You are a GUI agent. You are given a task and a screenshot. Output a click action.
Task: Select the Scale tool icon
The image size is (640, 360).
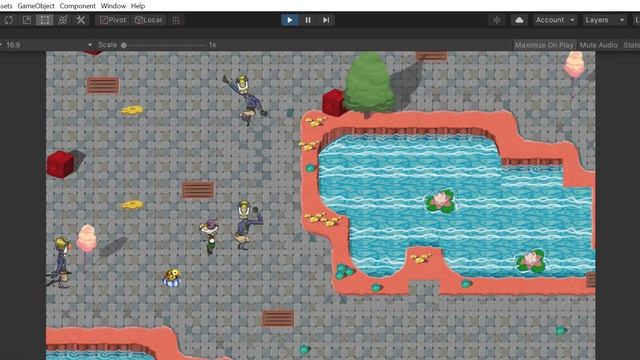coord(27,20)
